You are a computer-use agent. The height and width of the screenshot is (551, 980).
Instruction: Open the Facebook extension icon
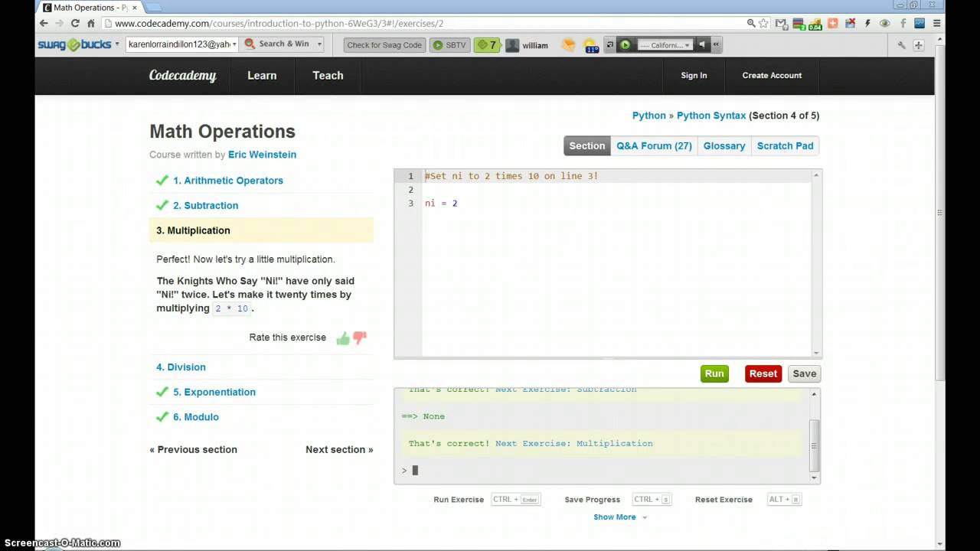pos(903,24)
